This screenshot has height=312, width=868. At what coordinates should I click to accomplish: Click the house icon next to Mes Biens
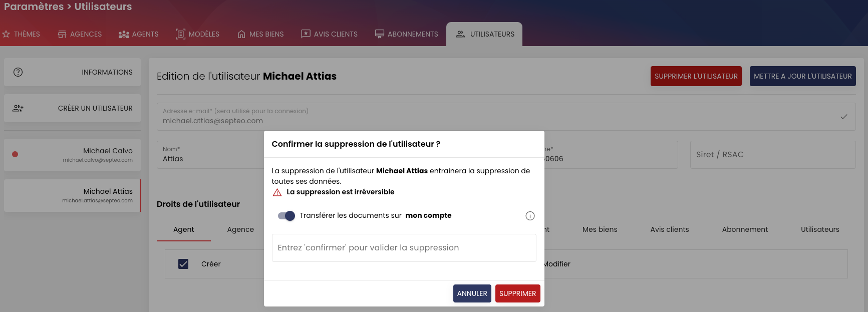pos(241,34)
